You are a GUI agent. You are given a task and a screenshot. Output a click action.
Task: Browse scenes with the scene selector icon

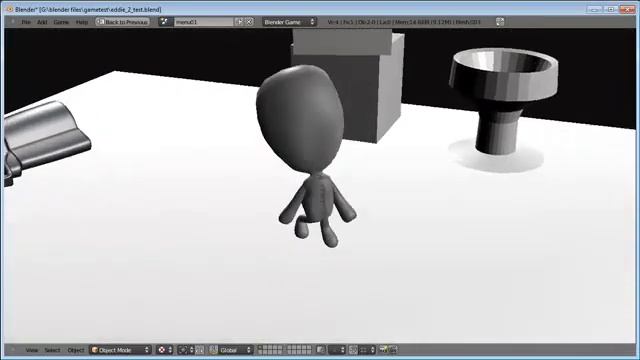coord(164,22)
